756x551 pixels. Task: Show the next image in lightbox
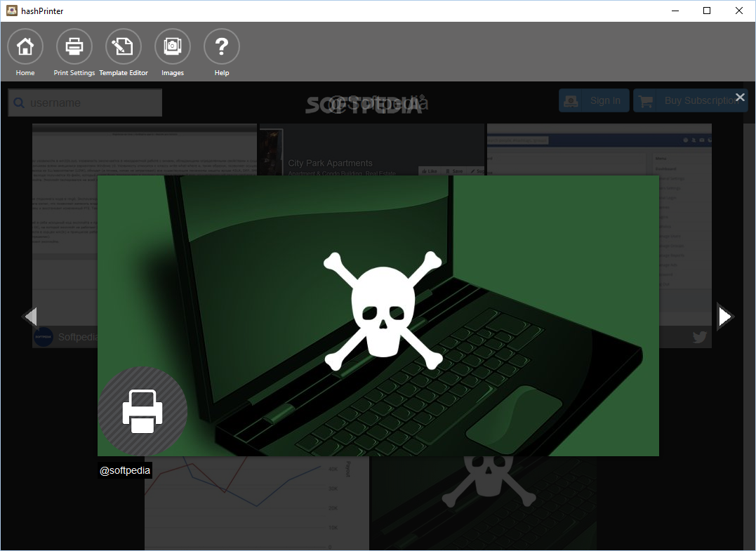(x=724, y=317)
